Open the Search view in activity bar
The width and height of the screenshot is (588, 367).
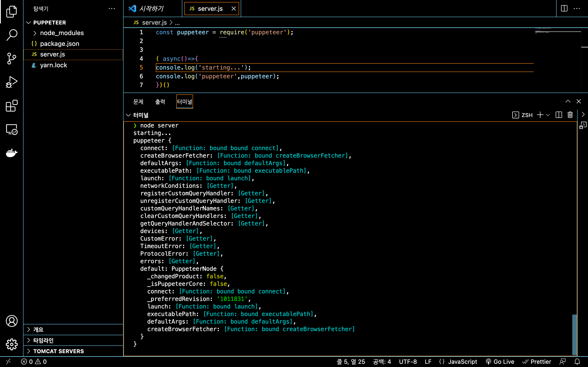[11, 35]
